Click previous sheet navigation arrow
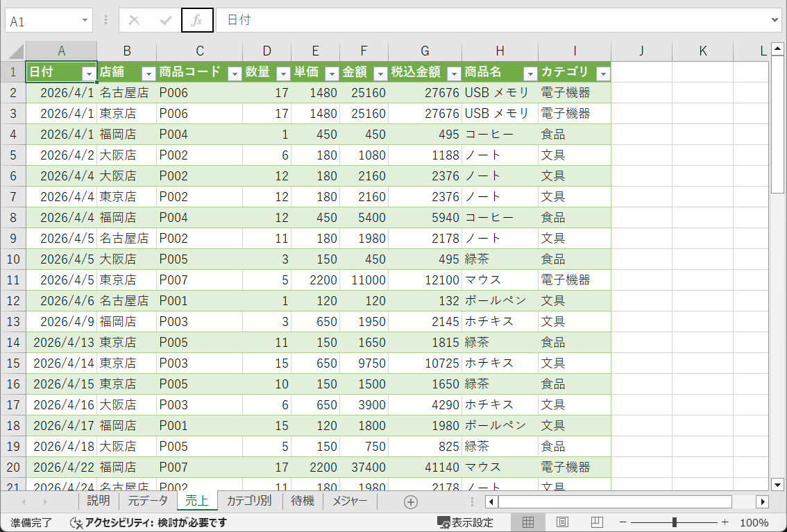The height and width of the screenshot is (532, 787). 23,502
